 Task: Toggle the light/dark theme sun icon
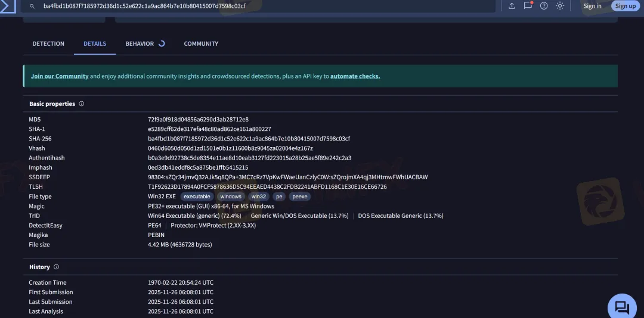click(560, 6)
